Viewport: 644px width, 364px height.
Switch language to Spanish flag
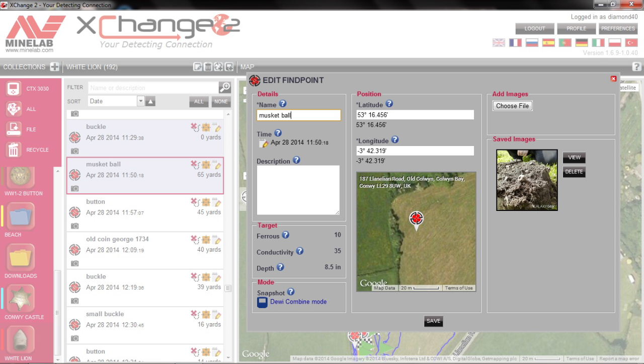(548, 43)
